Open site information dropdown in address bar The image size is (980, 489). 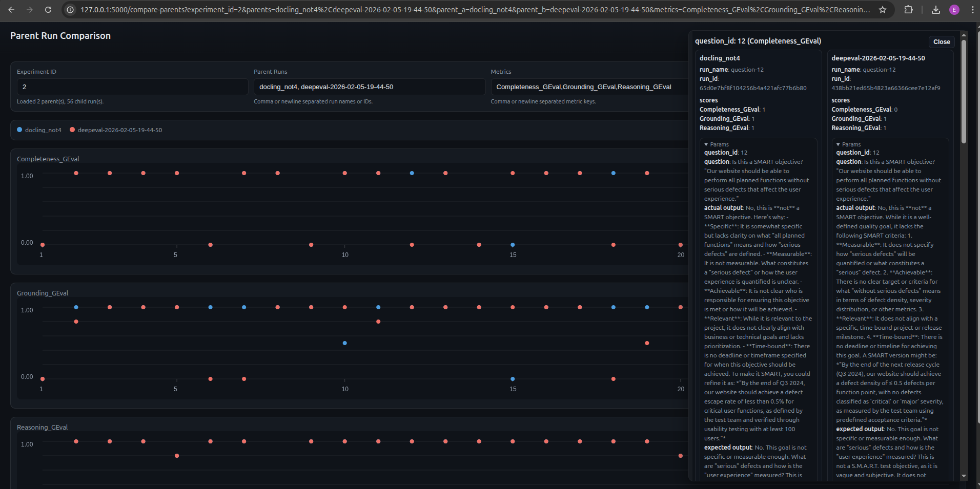click(x=70, y=9)
